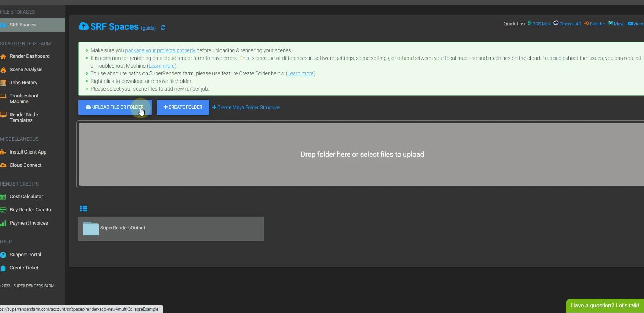Click the Create Ticket clipboard icon
The image size is (644, 313).
click(3, 268)
